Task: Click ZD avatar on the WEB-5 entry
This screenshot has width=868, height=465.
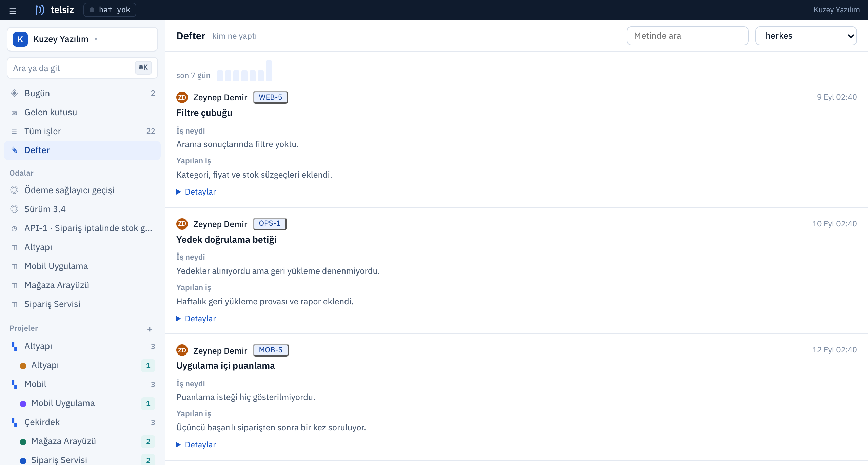Action: (x=182, y=97)
